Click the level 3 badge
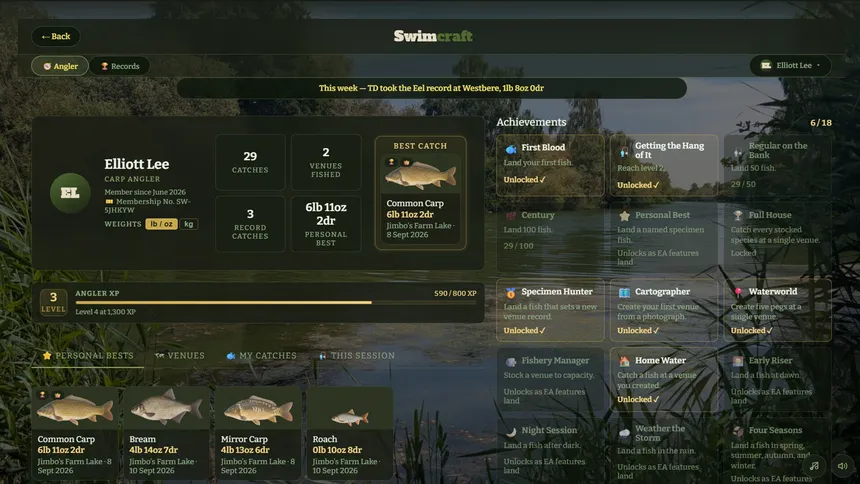The width and height of the screenshot is (860, 484). pyautogui.click(x=53, y=302)
